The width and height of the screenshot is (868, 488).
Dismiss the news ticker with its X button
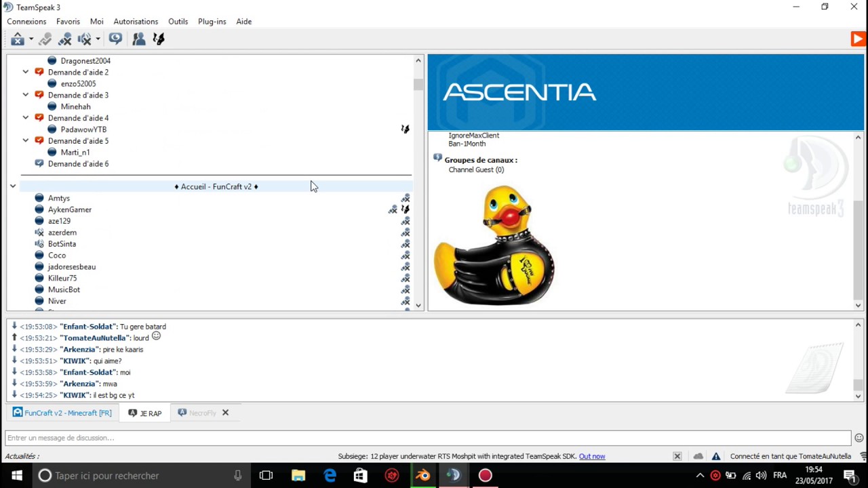point(677,457)
